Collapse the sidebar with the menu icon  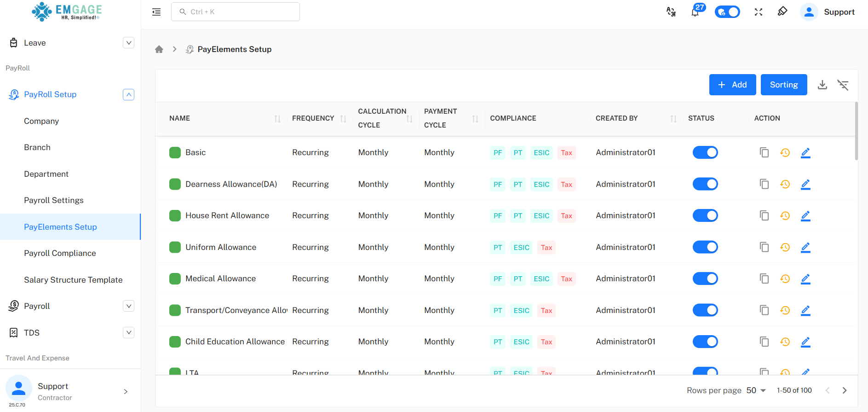(156, 12)
